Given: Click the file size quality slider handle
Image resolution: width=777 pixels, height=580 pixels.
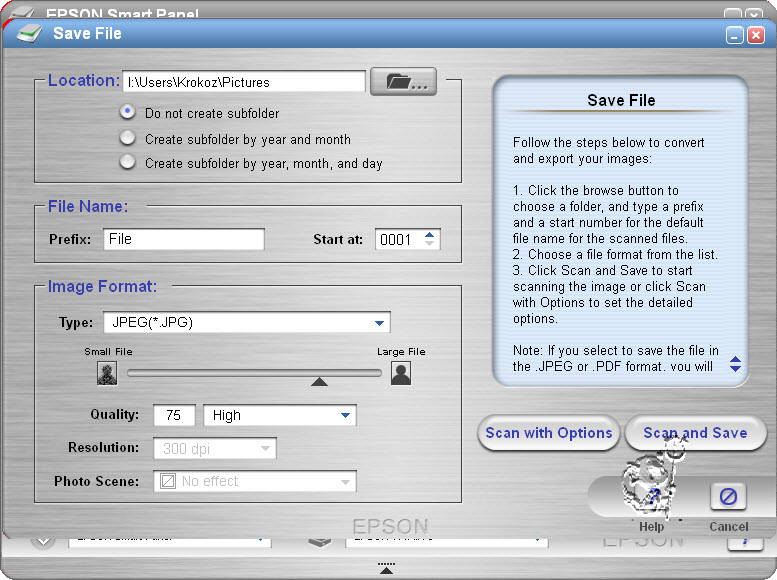Looking at the screenshot, I should 319,381.
